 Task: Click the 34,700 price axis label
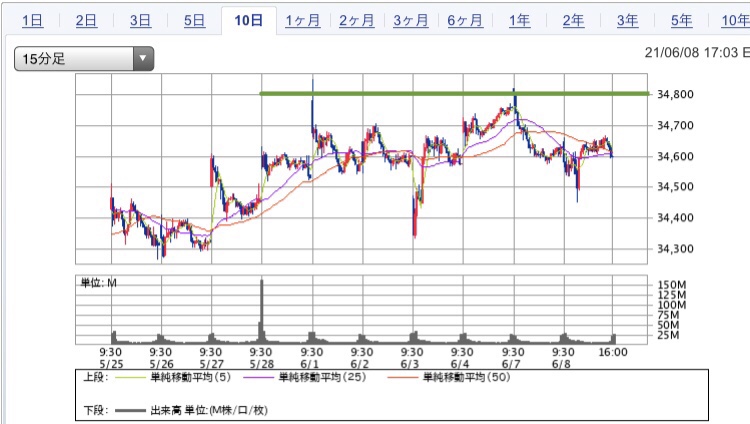pos(675,125)
